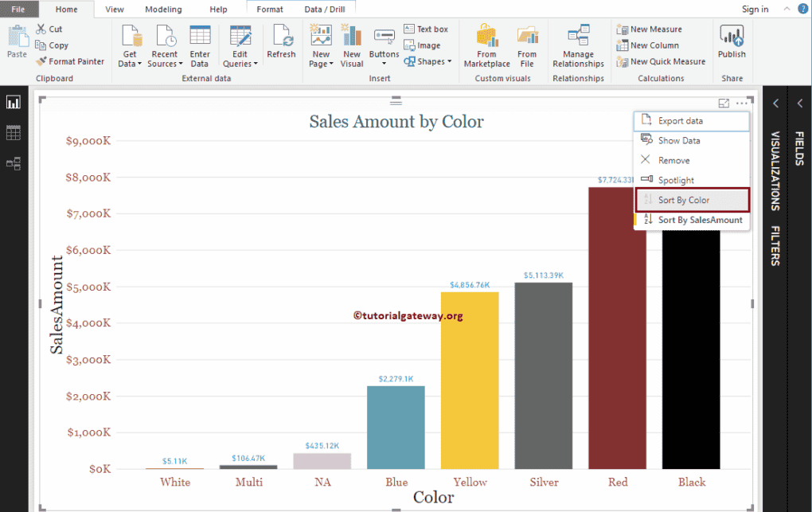Image resolution: width=812 pixels, height=512 pixels.
Task: Click the Publish icon in Share group
Action: pyautogui.click(x=732, y=41)
